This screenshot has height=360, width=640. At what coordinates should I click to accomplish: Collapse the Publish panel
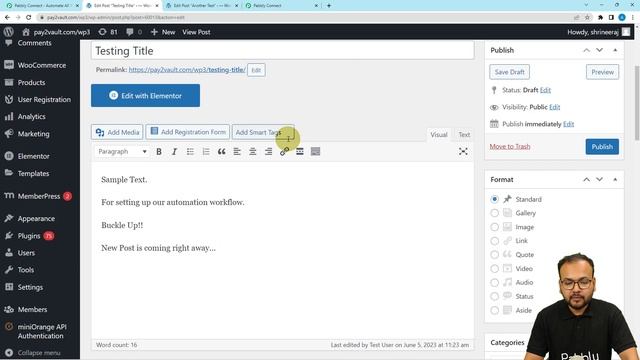point(615,50)
